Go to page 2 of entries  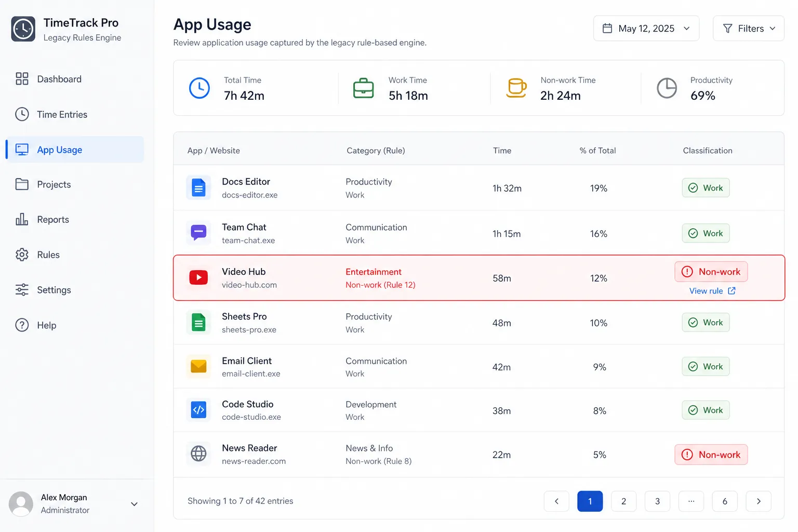pyautogui.click(x=623, y=501)
